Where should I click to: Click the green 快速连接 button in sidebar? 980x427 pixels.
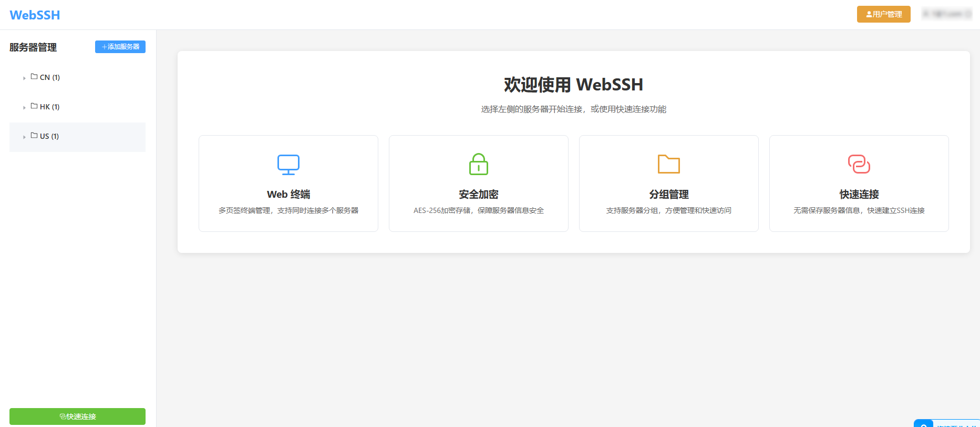(x=77, y=416)
